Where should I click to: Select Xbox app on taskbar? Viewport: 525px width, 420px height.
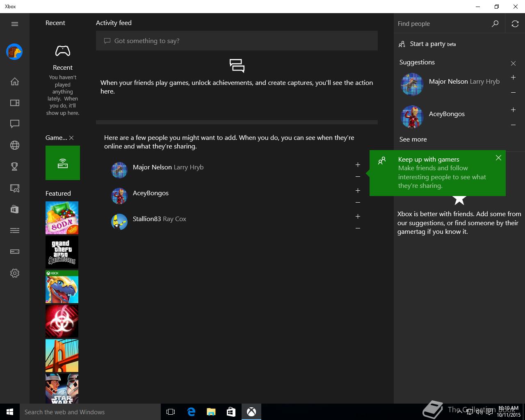[x=251, y=412]
